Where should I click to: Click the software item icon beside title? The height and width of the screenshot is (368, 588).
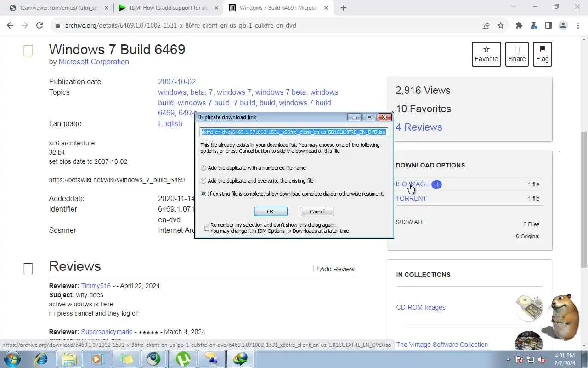point(28,51)
